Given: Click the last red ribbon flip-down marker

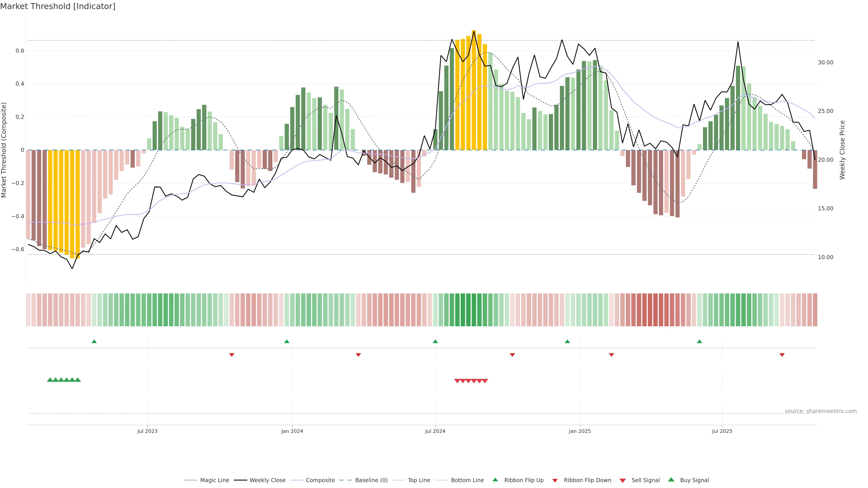Looking at the screenshot, I should (x=782, y=355).
